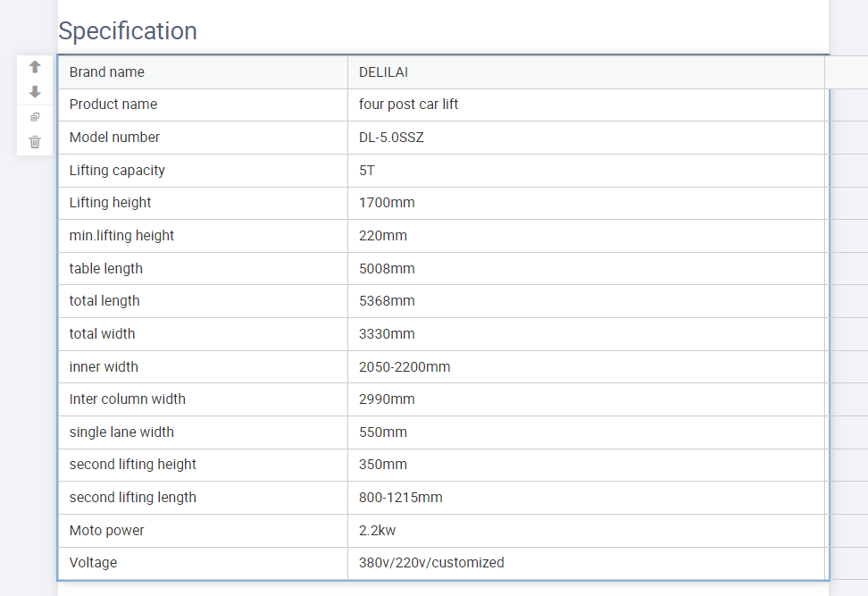Select the 800-1215mm second lifting length value
This screenshot has height=596, width=868.
pyautogui.click(x=401, y=498)
